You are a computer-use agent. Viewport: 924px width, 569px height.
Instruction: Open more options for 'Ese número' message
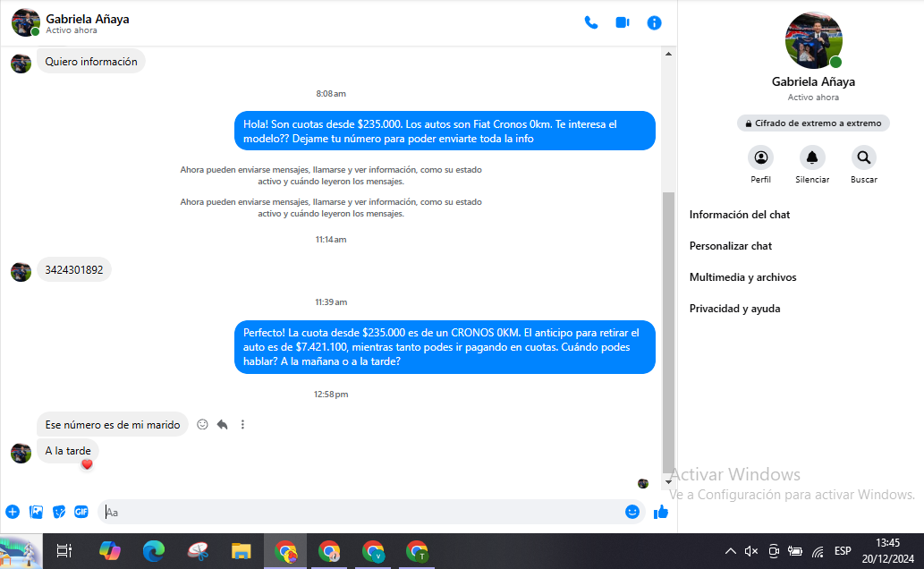[242, 425]
